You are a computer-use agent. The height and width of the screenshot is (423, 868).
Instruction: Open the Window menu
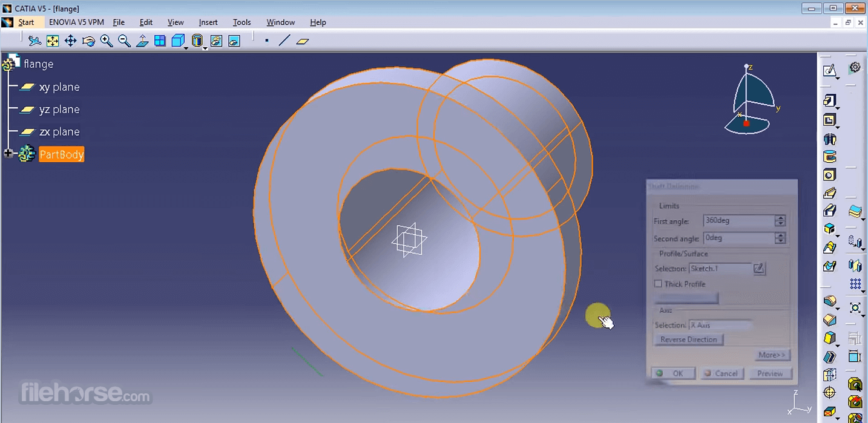tap(281, 22)
